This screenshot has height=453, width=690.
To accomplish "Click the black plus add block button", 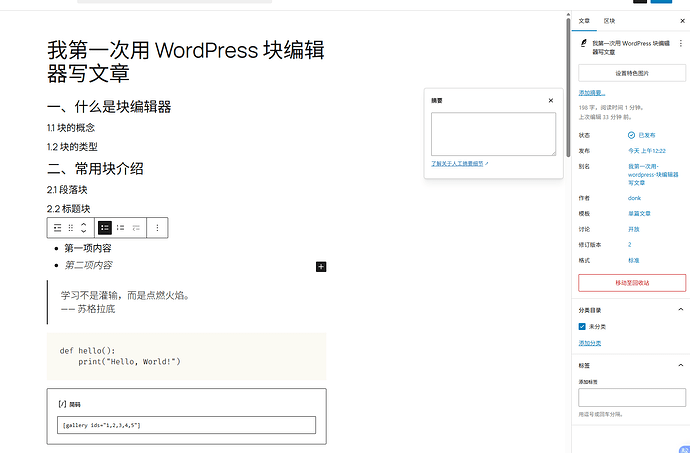I will (321, 266).
